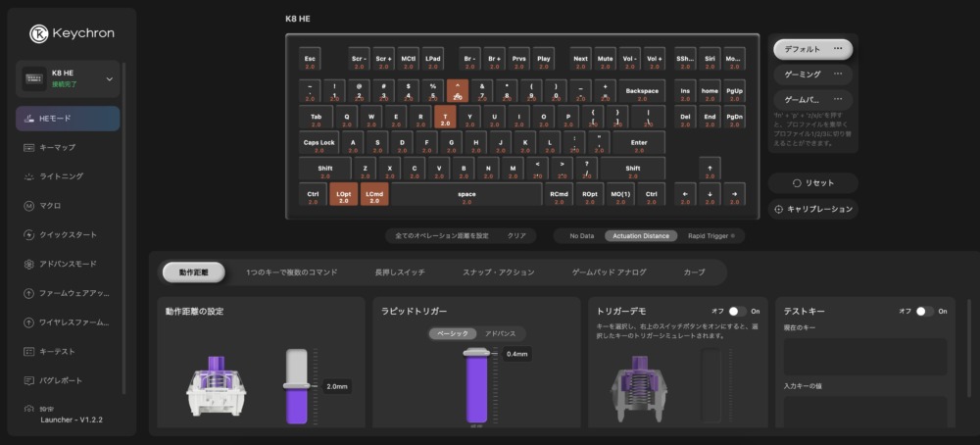Click the ファームウェアアップデート upload icon

click(x=29, y=293)
